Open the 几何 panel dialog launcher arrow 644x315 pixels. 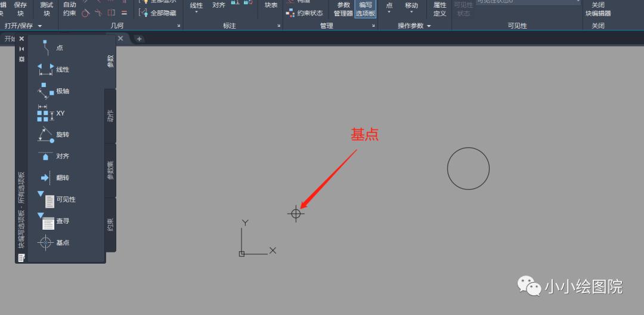tap(179, 26)
